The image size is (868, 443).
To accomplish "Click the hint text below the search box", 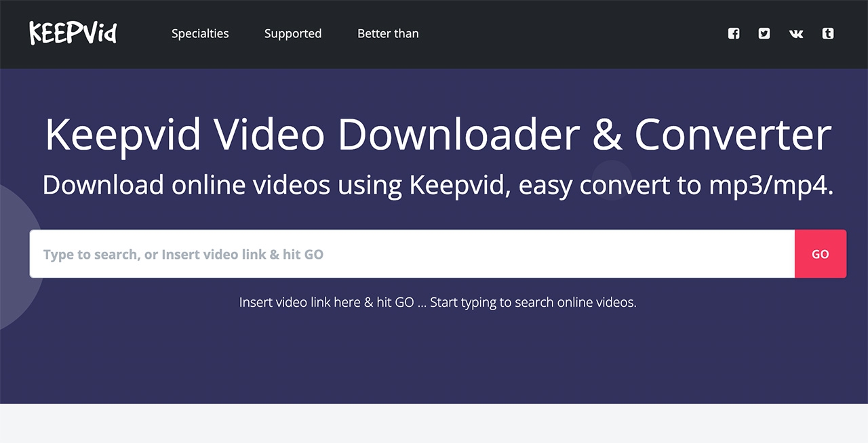I will coord(437,302).
